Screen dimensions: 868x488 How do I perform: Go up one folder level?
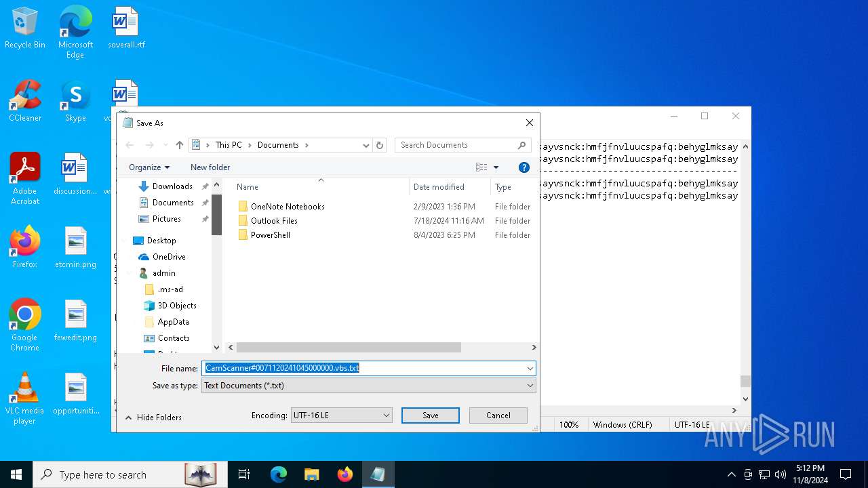[179, 145]
